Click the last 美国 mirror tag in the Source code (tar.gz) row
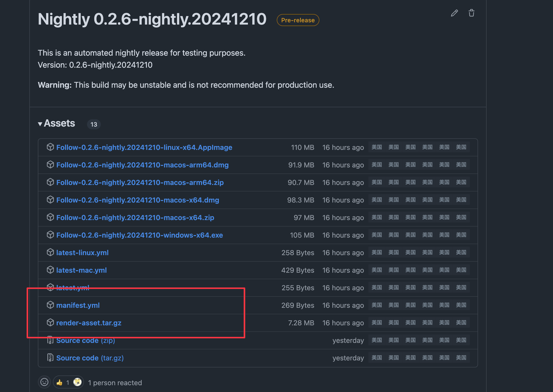The width and height of the screenshot is (553, 392). 461,358
